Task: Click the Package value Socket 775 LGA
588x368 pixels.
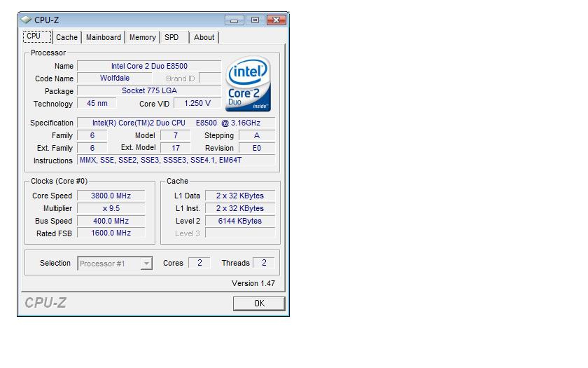Action: [x=149, y=90]
